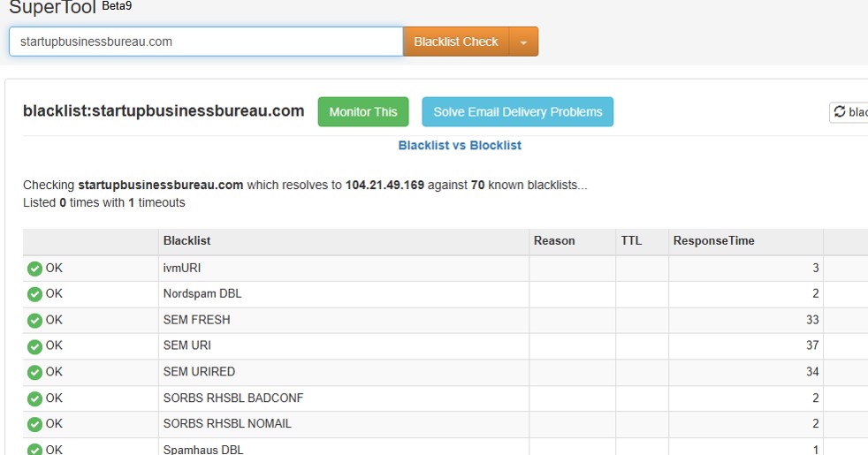The height and width of the screenshot is (455, 868).
Task: Sort by the Reason column header
Action: tap(554, 240)
